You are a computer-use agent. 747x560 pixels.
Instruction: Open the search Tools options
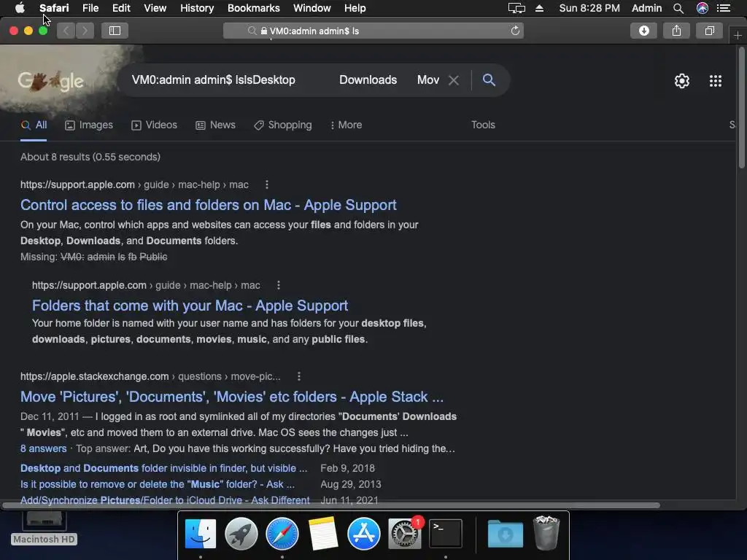click(x=483, y=125)
